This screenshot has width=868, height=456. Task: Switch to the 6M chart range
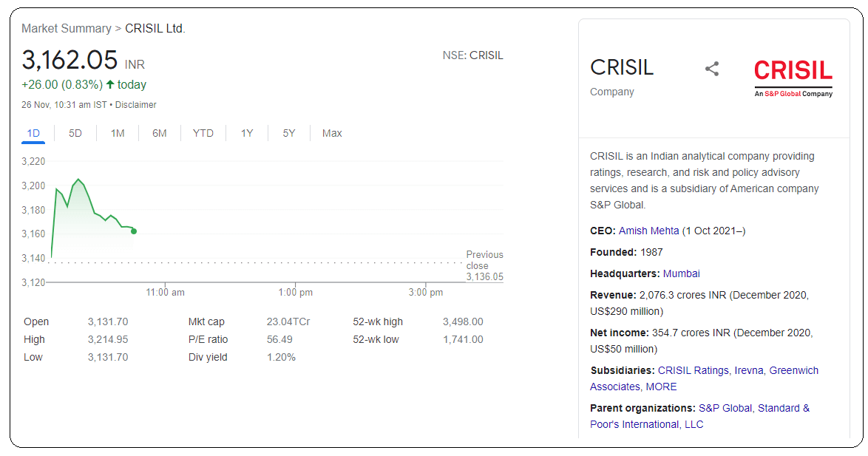pos(160,133)
